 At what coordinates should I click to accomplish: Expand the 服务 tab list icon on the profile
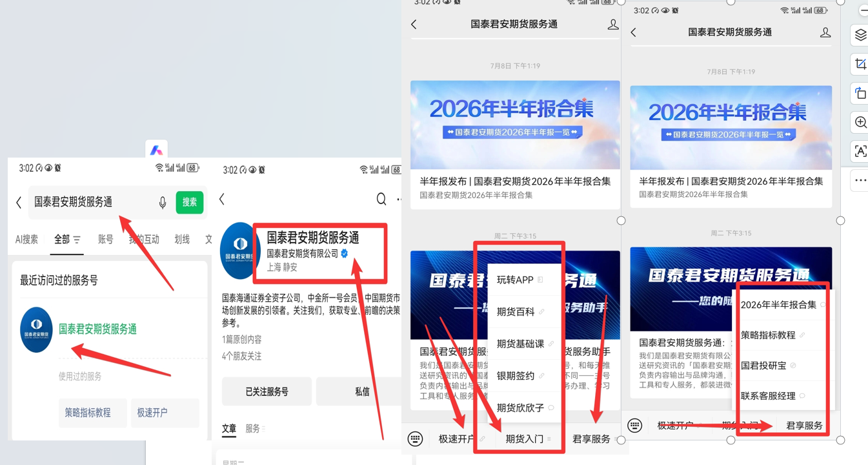263,429
